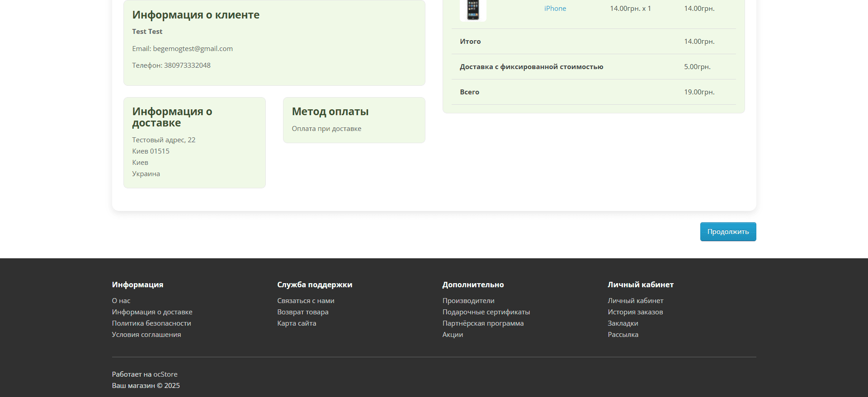Click the ocStore link in footer
The height and width of the screenshot is (397, 868).
(x=165, y=374)
